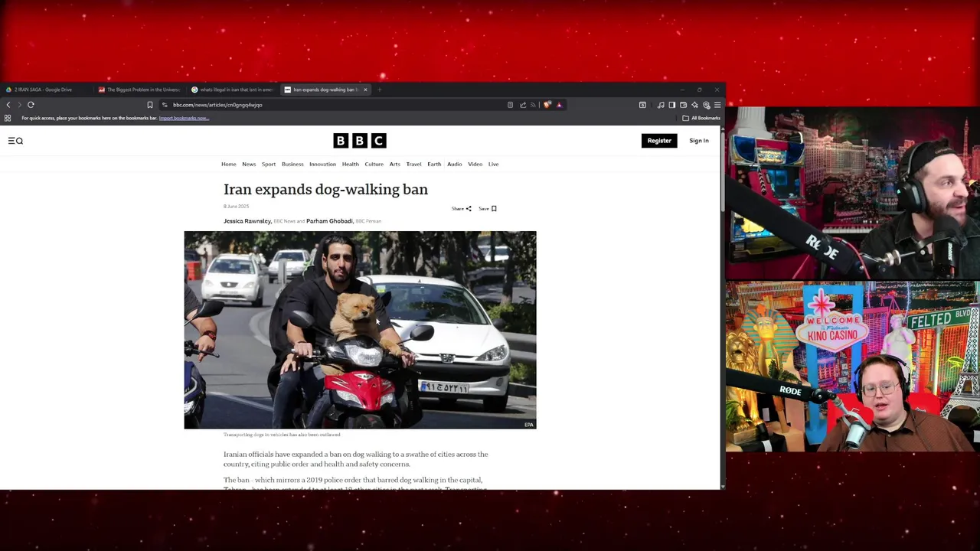Image resolution: width=980 pixels, height=551 pixels.
Task: Click the Sign In link
Action: [699, 141]
